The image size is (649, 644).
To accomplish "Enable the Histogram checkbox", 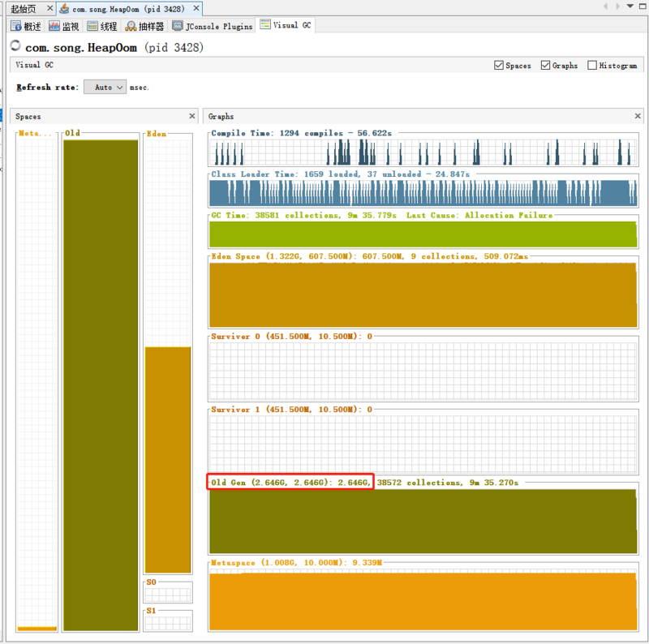I will (x=592, y=66).
